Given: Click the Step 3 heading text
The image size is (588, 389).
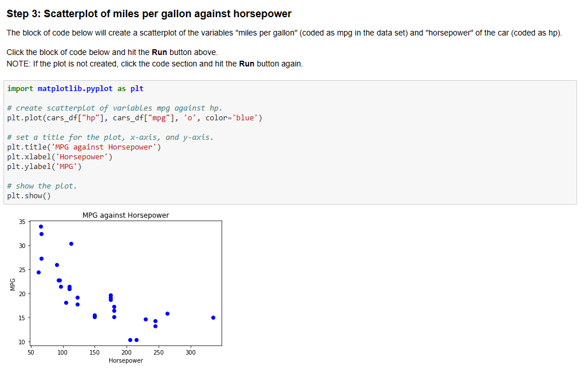Looking at the screenshot, I should [115, 13].
